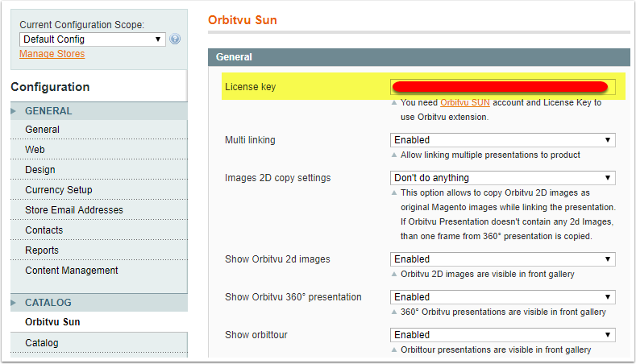Follow the Orbitvu SUN account link
Image resolution: width=636 pixels, height=364 pixels.
(x=465, y=102)
